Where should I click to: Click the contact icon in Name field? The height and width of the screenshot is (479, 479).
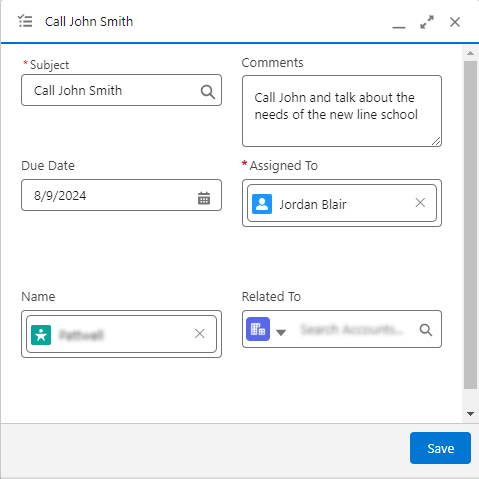pos(41,335)
